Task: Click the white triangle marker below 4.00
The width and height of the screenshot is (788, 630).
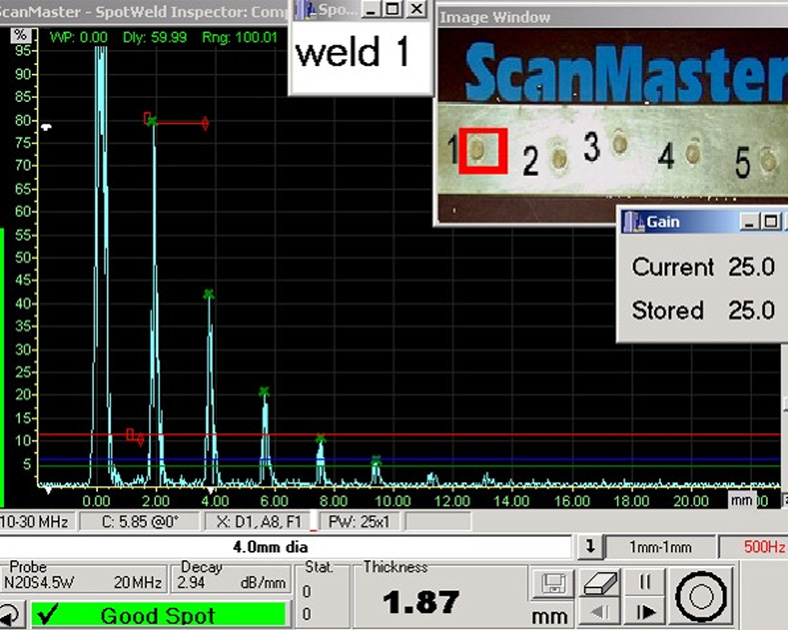Action: (x=211, y=490)
